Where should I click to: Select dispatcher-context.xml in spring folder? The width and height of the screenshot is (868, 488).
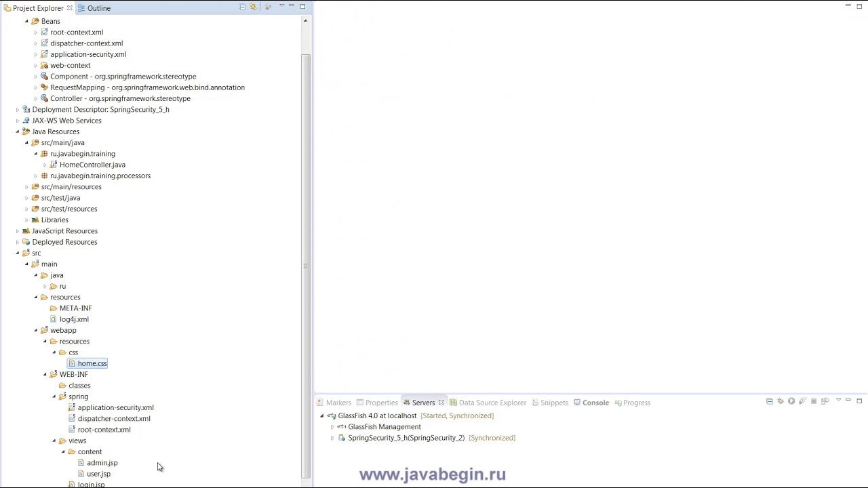tap(114, 419)
